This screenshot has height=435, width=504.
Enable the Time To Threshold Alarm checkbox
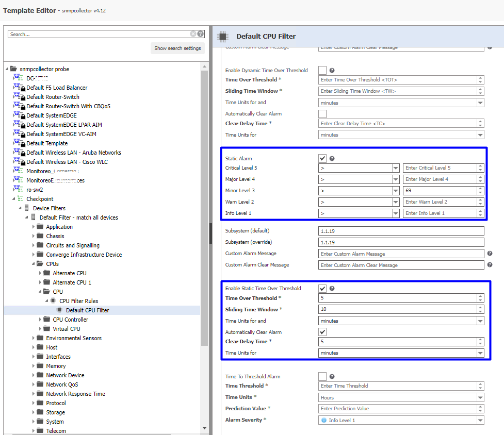(323, 376)
